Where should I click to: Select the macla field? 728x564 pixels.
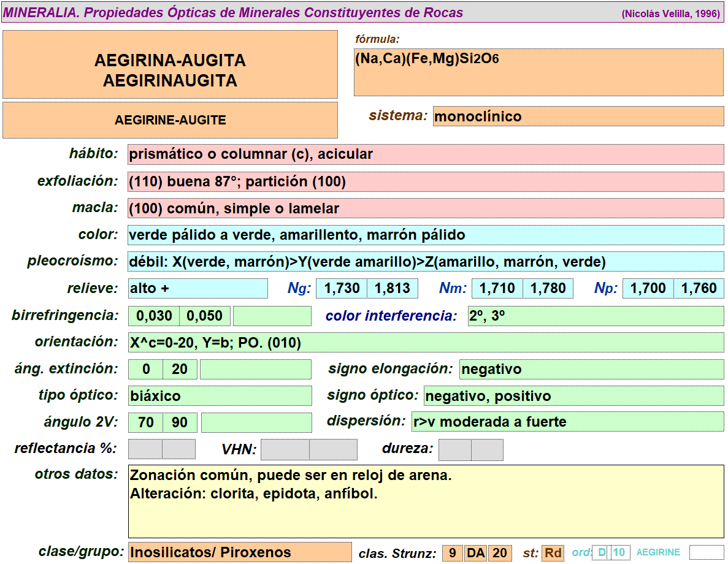(x=426, y=208)
